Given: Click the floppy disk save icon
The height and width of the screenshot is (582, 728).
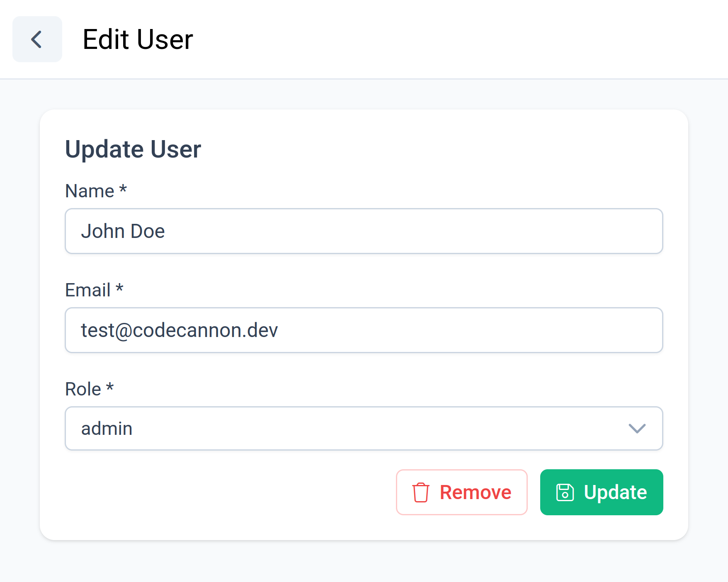Looking at the screenshot, I should [x=565, y=492].
